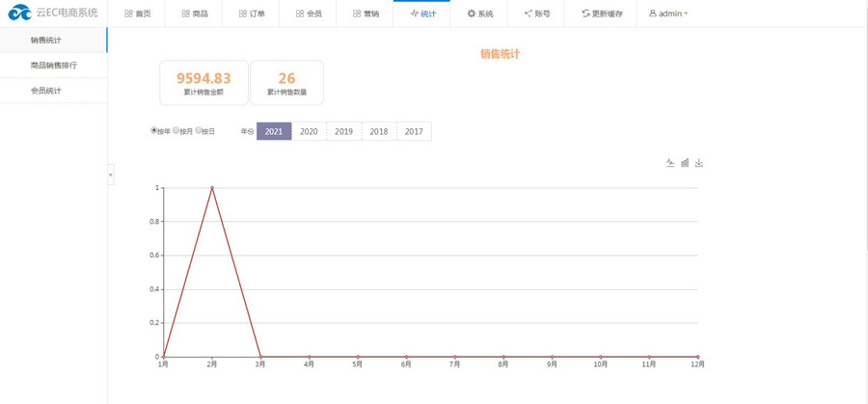Select year 2018 button

pos(379,131)
